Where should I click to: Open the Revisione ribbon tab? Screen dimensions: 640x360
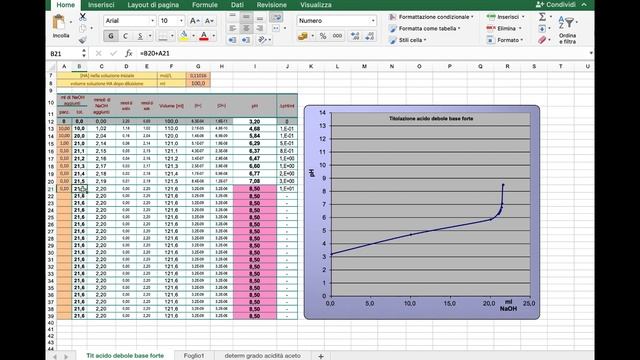(271, 5)
